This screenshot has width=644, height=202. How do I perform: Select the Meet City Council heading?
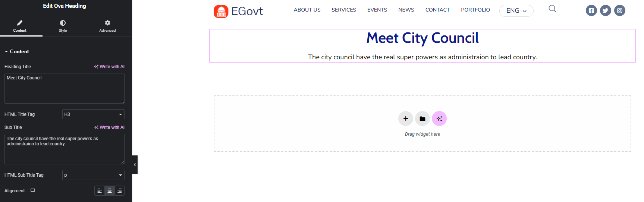(x=422, y=38)
